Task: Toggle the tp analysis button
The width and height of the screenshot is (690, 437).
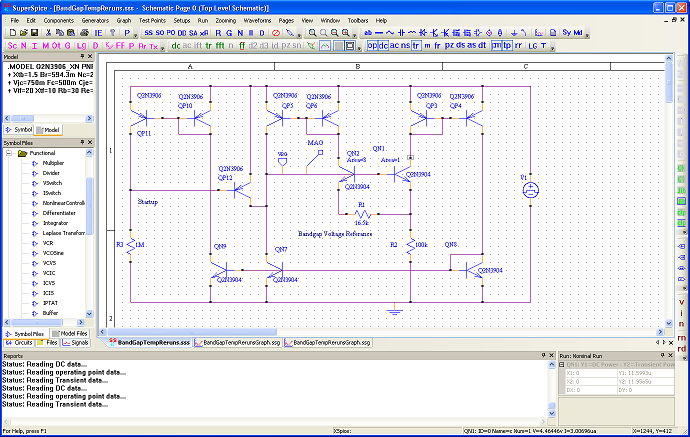Action: point(507,45)
